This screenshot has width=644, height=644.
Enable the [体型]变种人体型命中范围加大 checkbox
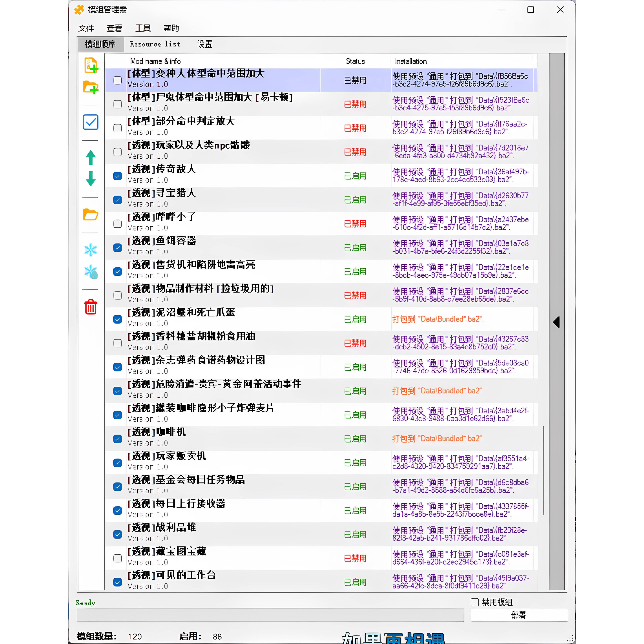tap(117, 80)
